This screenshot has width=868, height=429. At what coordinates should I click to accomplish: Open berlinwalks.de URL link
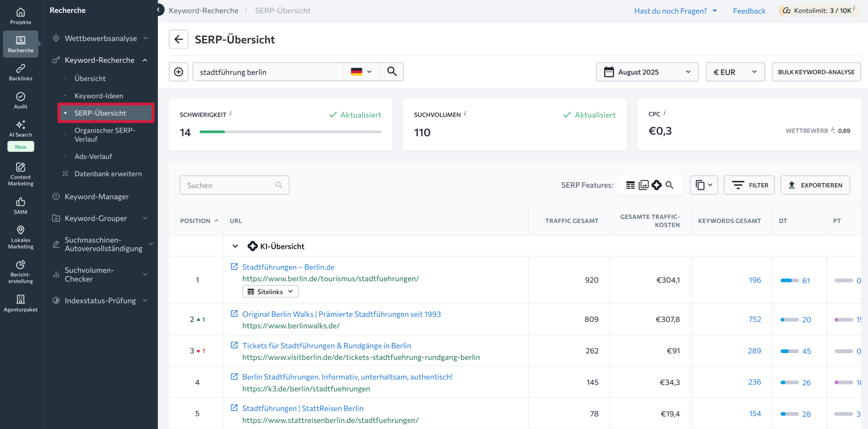[291, 326]
